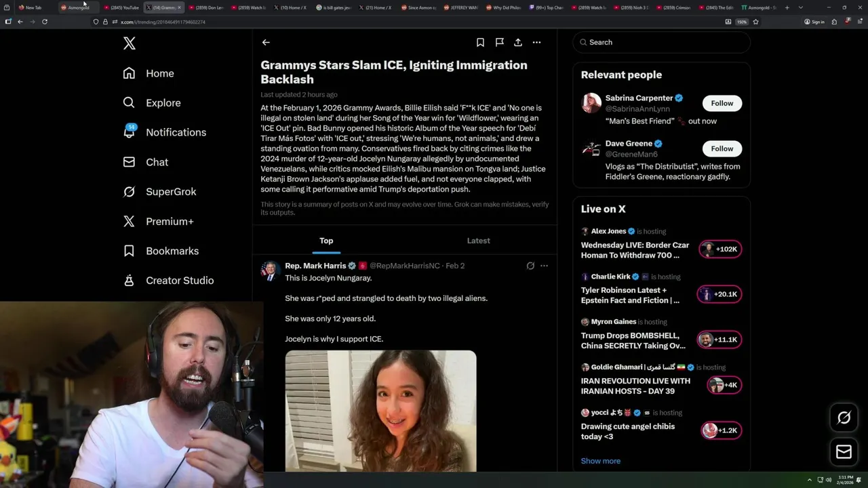
Task: Open Chat from the sidebar
Action: 145,162
